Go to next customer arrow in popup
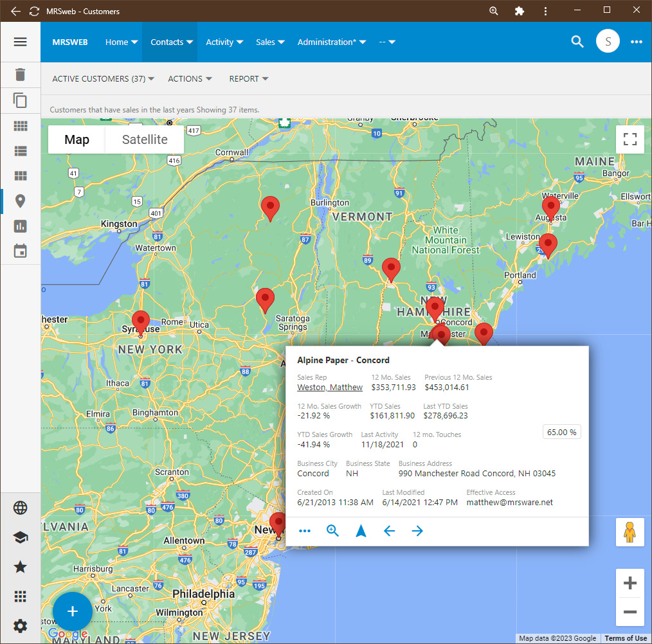Image resolution: width=652 pixels, height=644 pixels. [417, 530]
